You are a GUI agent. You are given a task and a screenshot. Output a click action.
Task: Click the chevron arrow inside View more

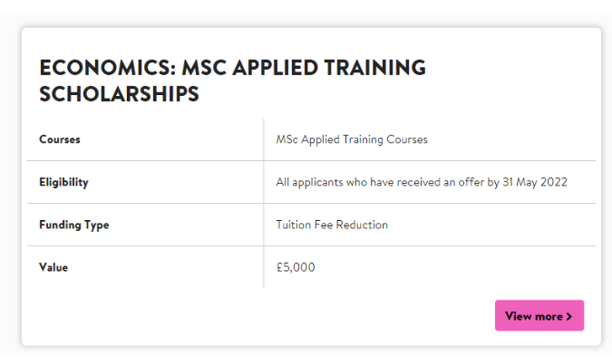coord(569,316)
